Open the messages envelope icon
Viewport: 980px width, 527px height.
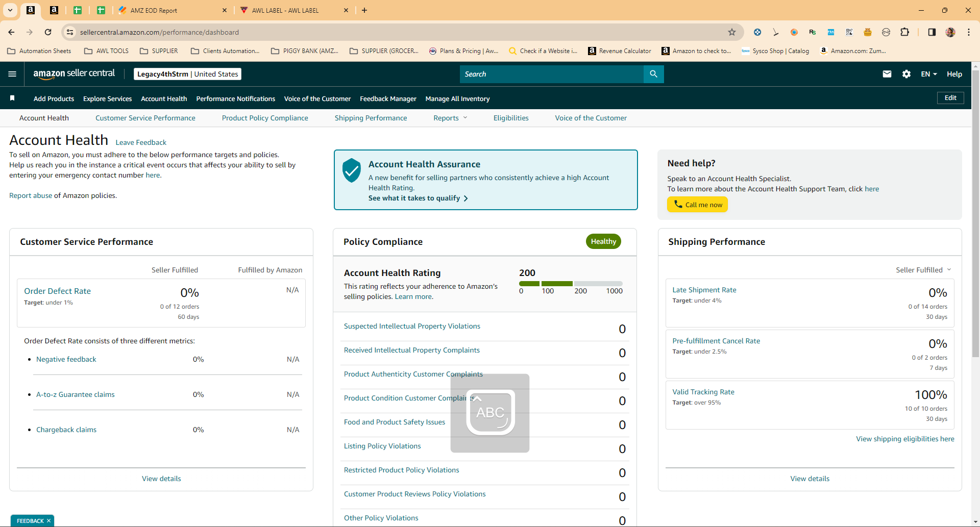click(x=887, y=74)
